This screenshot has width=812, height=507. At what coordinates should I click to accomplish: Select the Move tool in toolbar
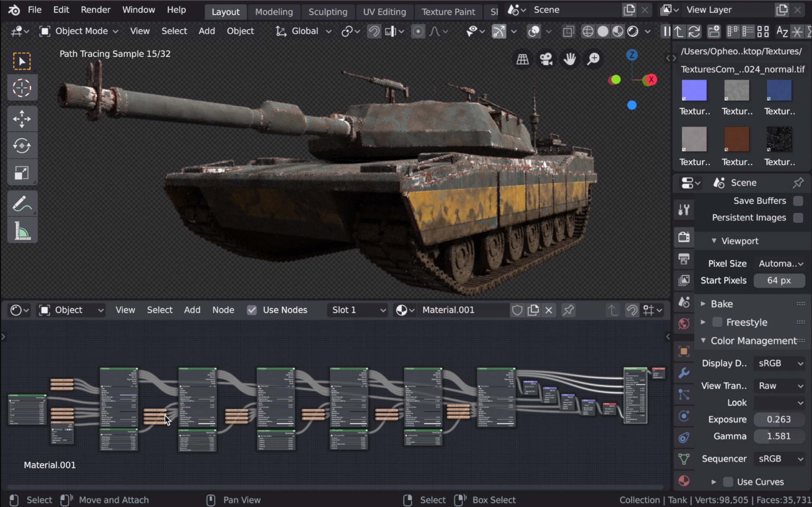click(22, 118)
